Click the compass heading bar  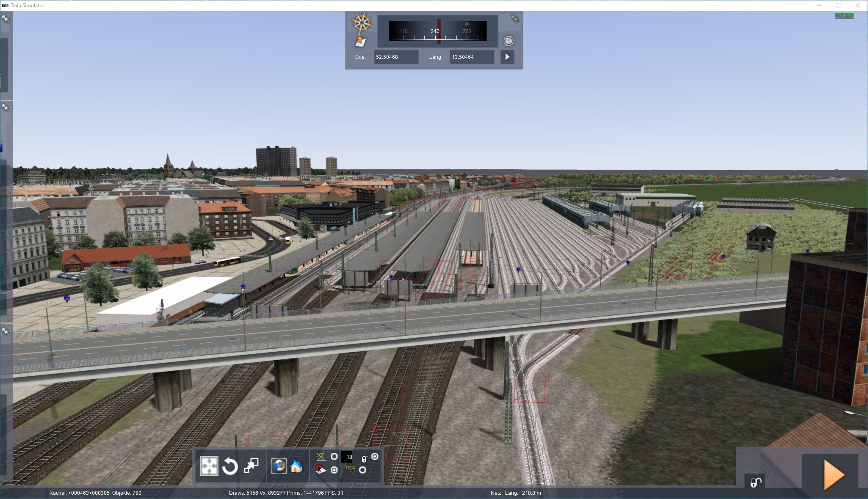(x=437, y=30)
